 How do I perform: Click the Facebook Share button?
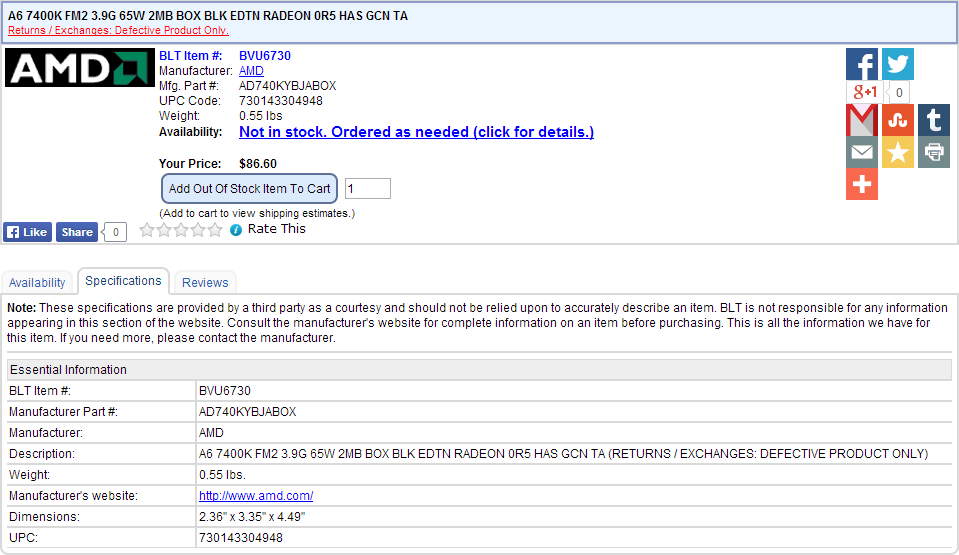click(x=77, y=232)
